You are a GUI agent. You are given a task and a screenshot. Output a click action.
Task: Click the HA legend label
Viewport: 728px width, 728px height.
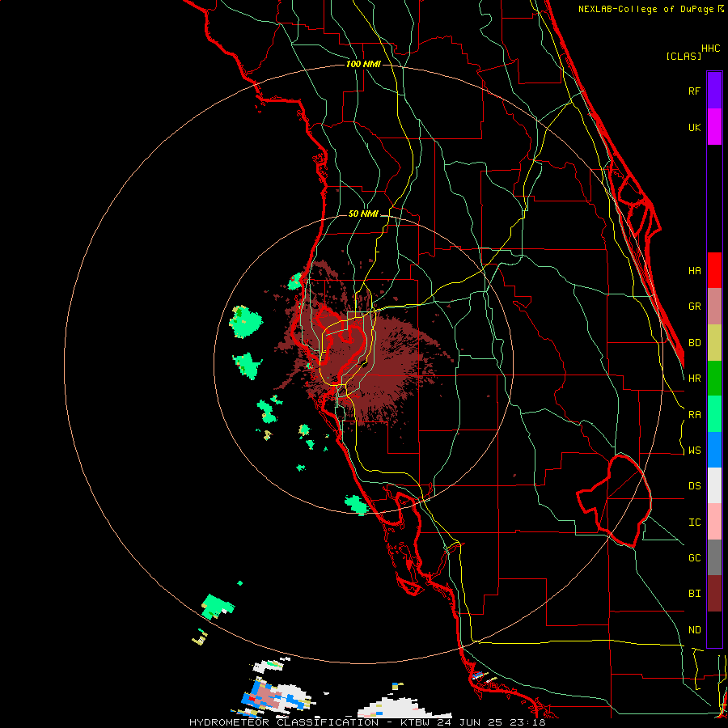click(x=694, y=271)
